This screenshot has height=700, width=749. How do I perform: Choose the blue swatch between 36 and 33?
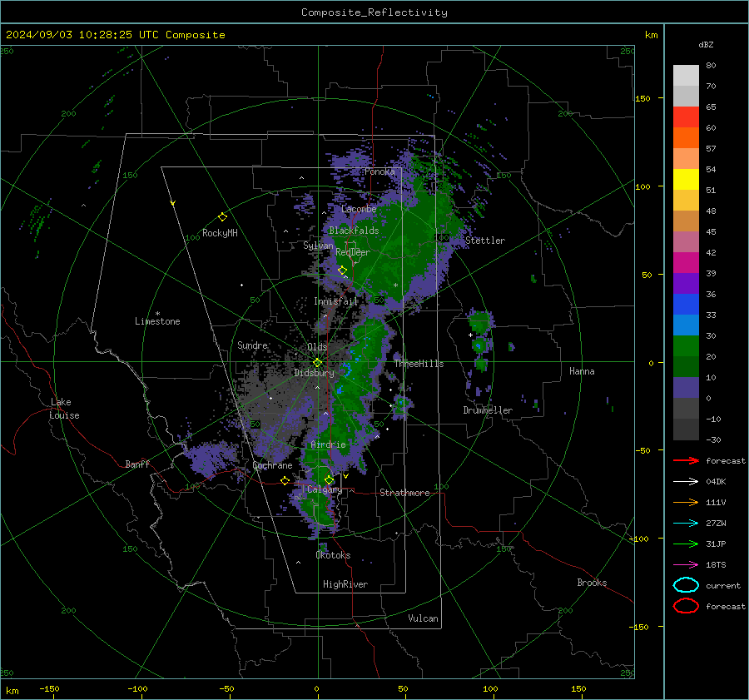point(686,305)
